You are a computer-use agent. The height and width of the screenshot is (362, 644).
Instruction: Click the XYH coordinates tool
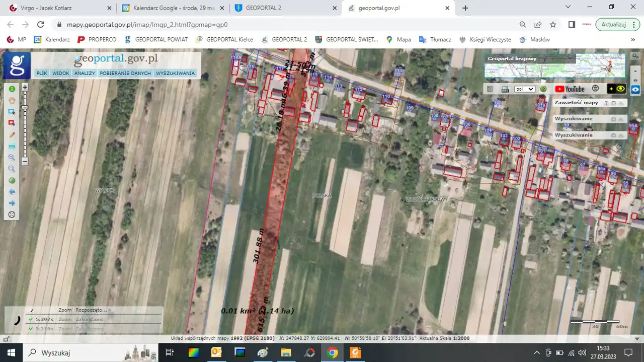pos(12,146)
